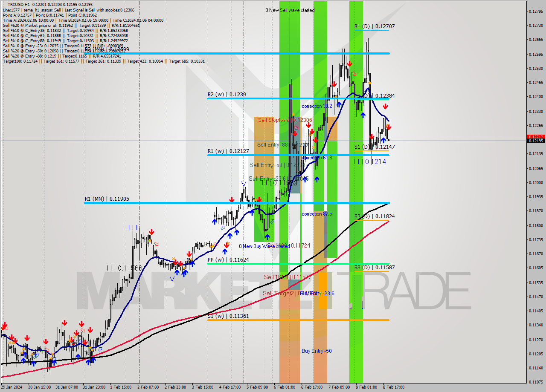Click the 'Time A:2024.02.06 10:00:00' info line

83,20
